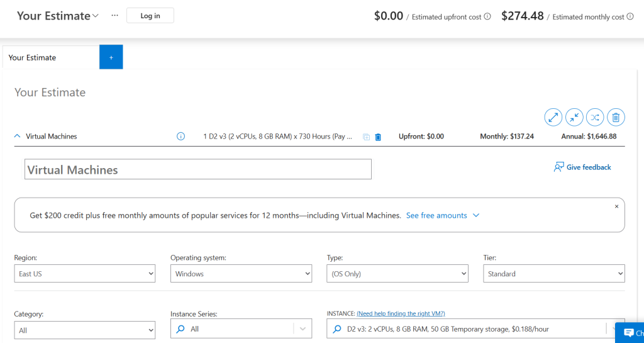Image resolution: width=644 pixels, height=343 pixels.
Task: Open the Operating system dropdown
Action: pyautogui.click(x=241, y=274)
